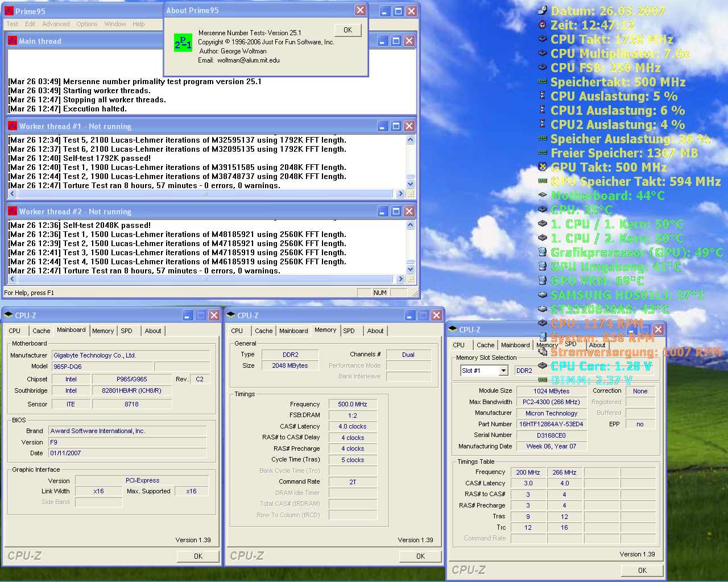Open the Edit menu in Prime95

coord(30,24)
